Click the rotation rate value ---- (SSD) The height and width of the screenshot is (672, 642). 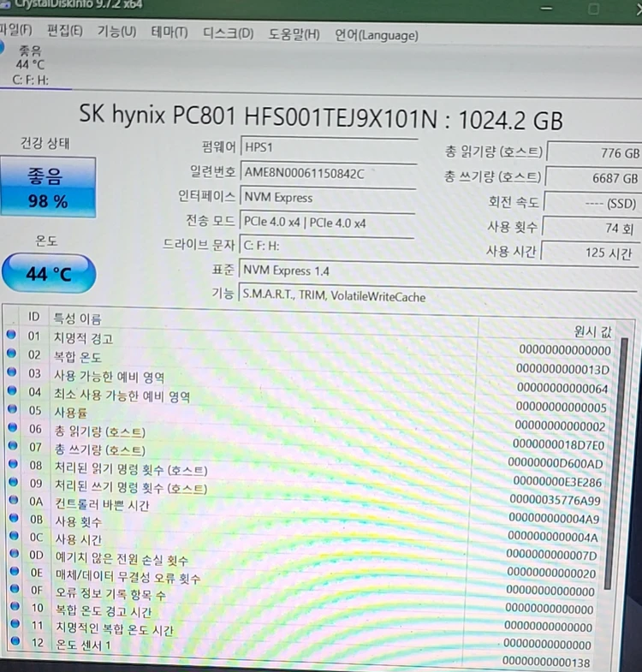[x=591, y=203]
